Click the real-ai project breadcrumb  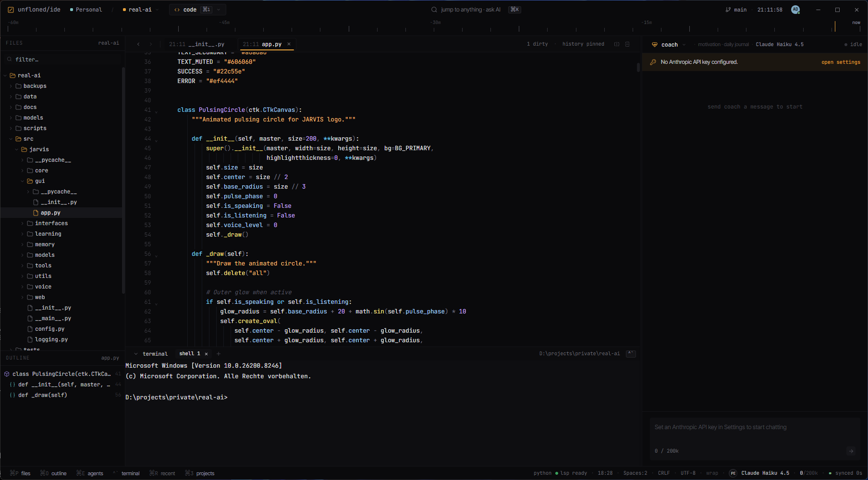click(137, 10)
